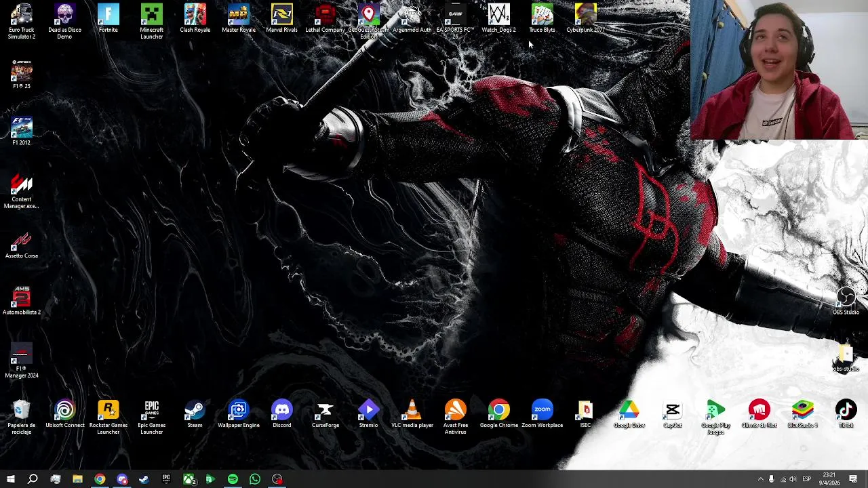The height and width of the screenshot is (488, 868).
Task: Open Lethal Company desktop icon
Action: [x=325, y=19]
